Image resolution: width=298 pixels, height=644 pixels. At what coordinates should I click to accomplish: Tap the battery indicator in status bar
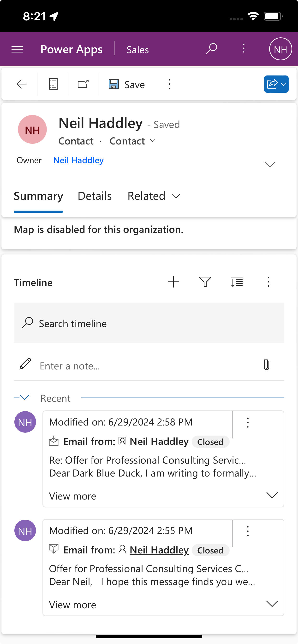point(273,16)
